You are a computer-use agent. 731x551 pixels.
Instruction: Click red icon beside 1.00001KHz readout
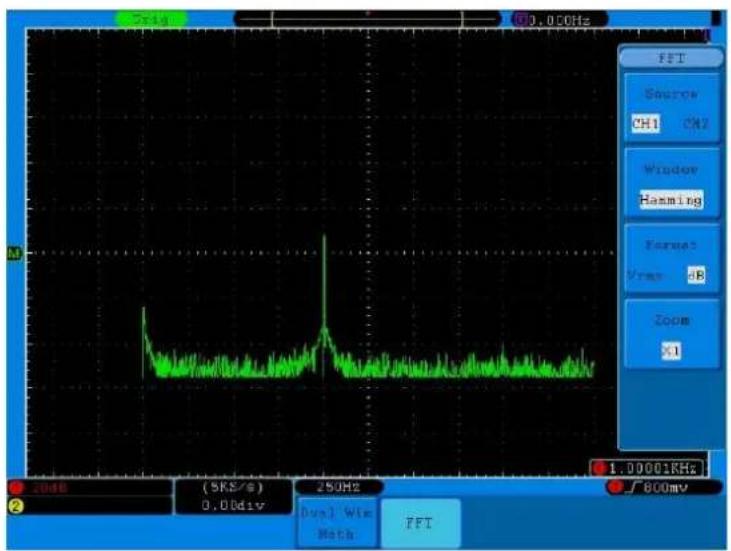pyautogui.click(x=600, y=468)
